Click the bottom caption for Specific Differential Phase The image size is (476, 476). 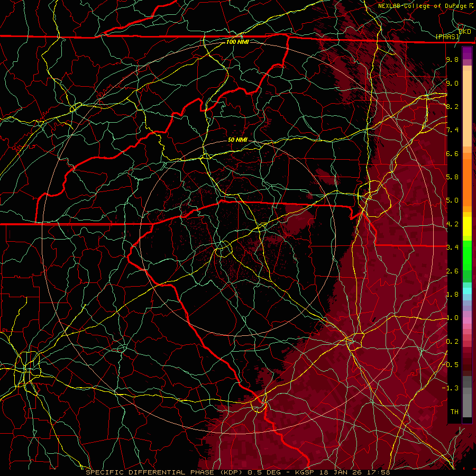point(238,472)
